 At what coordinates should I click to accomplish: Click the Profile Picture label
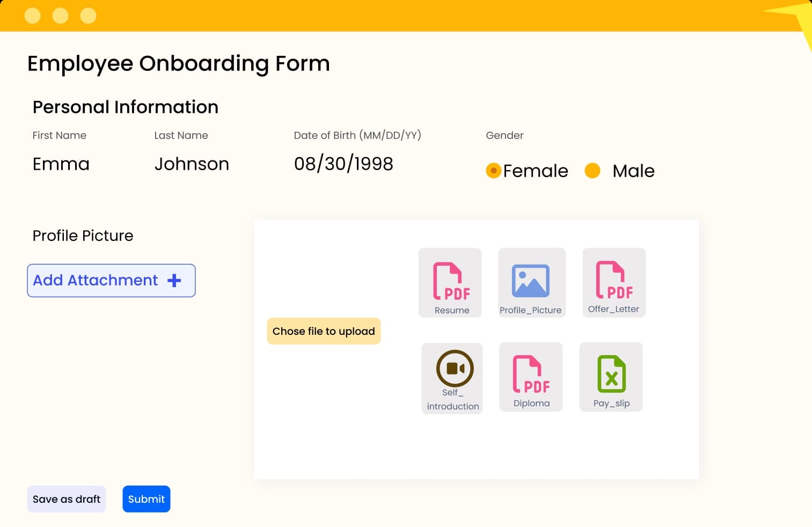click(83, 236)
